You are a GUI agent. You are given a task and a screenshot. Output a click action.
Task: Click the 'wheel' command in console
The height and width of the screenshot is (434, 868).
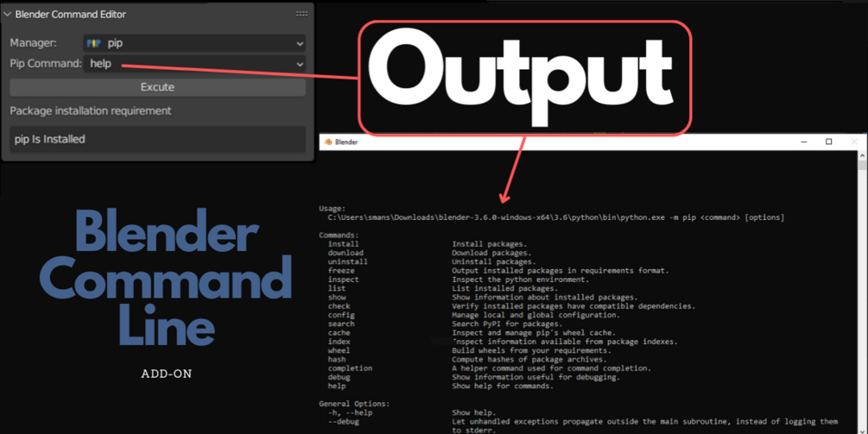pyautogui.click(x=339, y=350)
